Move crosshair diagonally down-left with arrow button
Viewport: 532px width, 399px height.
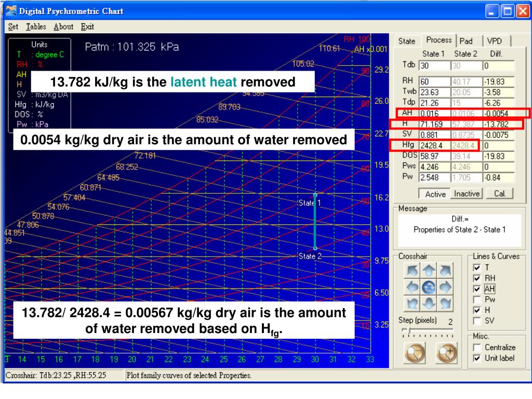coord(412,303)
